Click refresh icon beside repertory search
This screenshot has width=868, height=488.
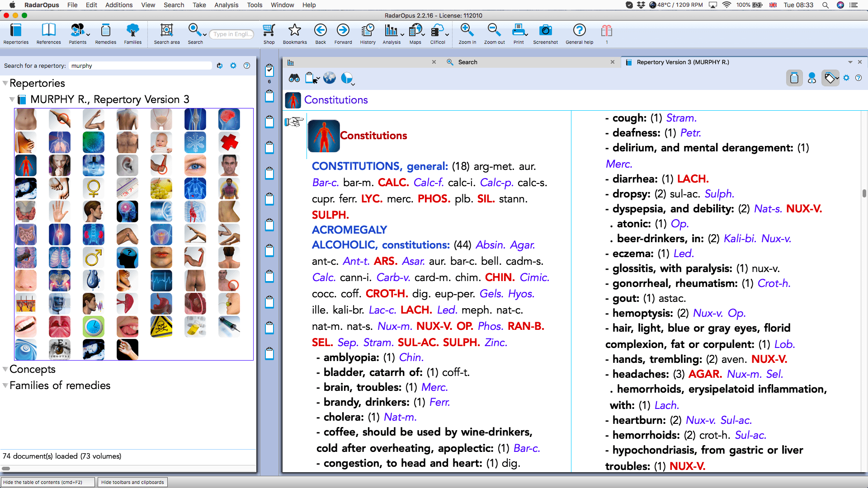tap(220, 66)
